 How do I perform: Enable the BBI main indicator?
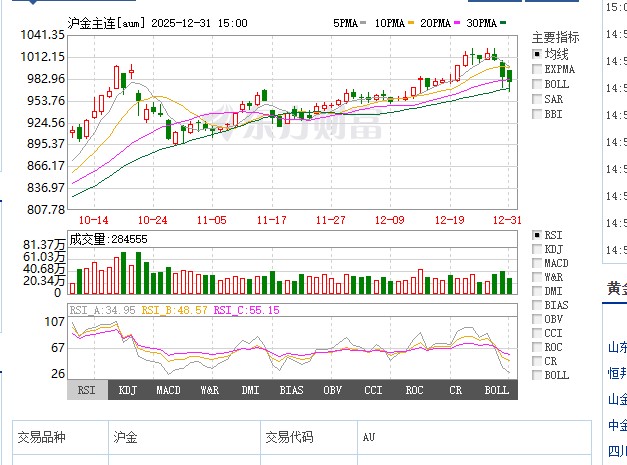coord(537,114)
